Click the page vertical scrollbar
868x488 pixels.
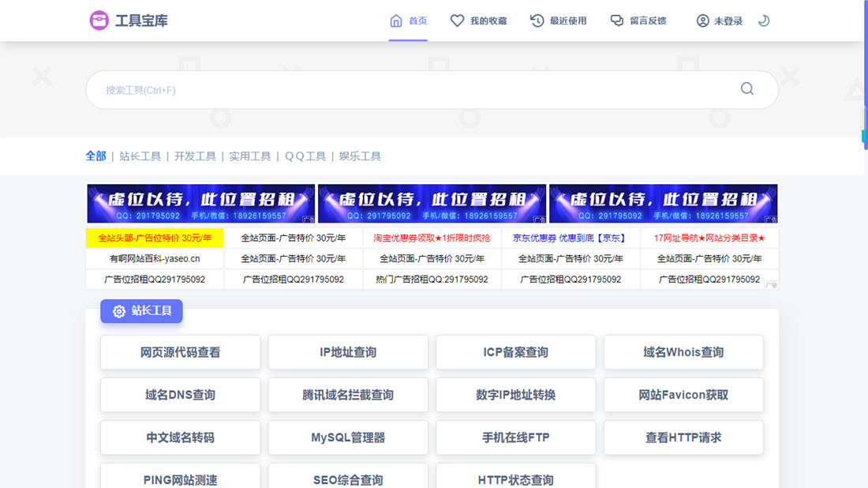pos(864,237)
